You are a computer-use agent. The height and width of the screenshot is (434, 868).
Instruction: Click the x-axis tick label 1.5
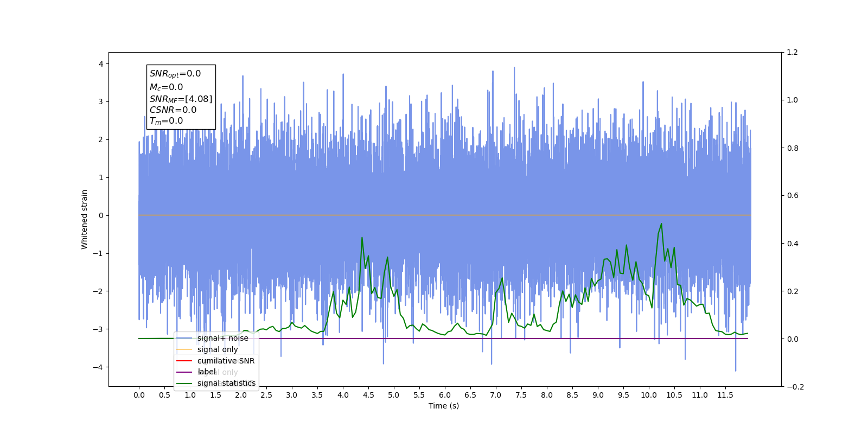pos(215,395)
